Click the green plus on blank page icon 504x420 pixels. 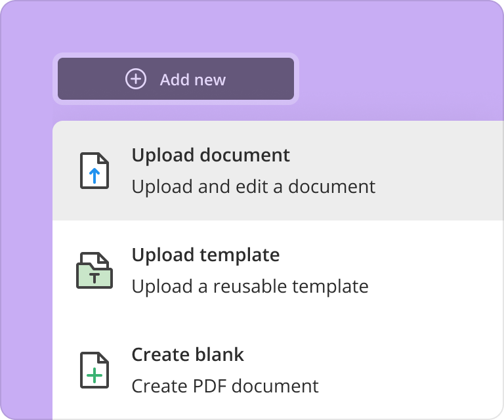(95, 376)
